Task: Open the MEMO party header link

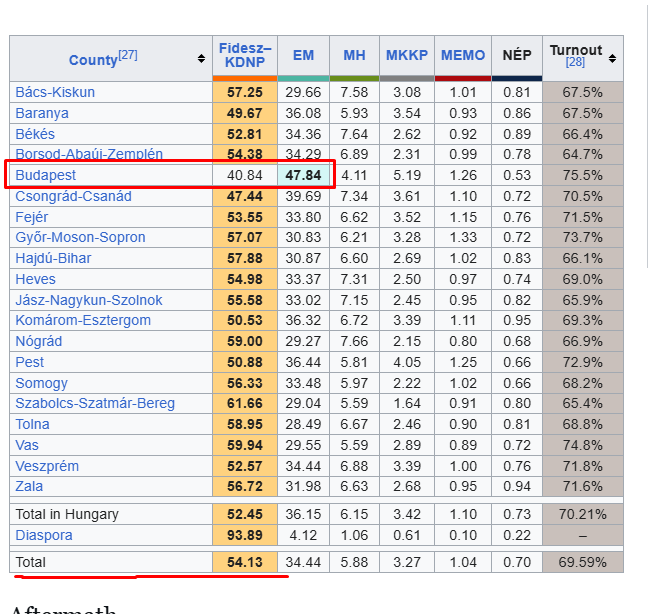Action: [463, 55]
